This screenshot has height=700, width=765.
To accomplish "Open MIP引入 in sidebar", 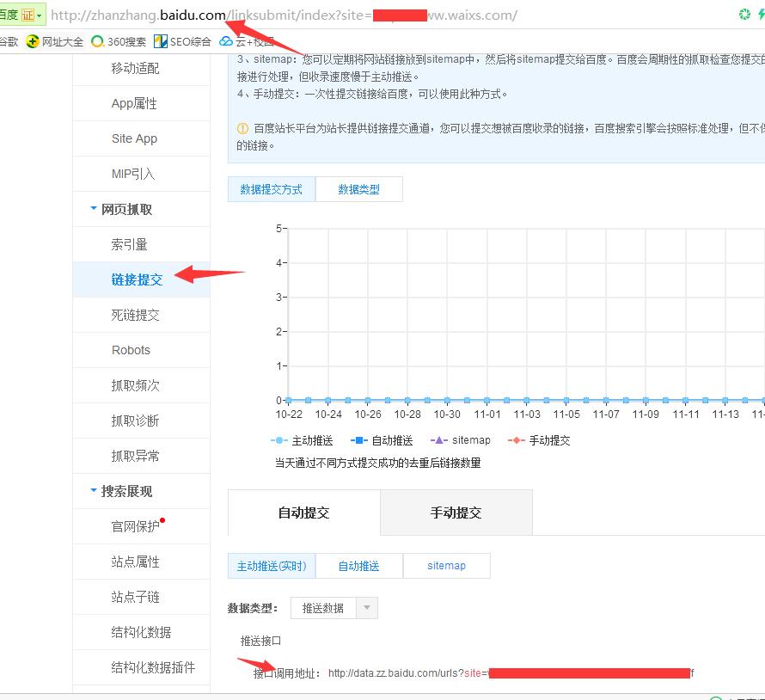I will pyautogui.click(x=142, y=174).
